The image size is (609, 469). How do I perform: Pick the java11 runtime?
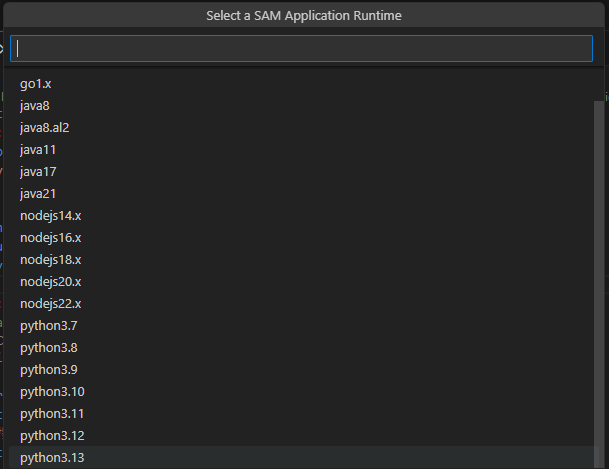tap(301, 150)
